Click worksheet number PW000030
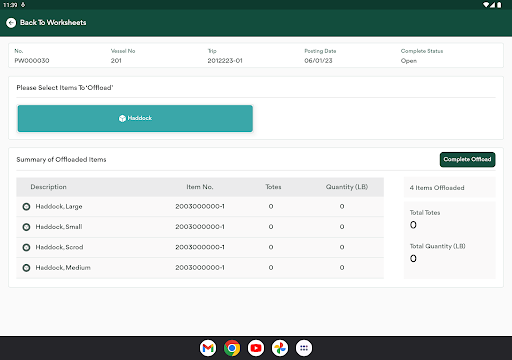The width and height of the screenshot is (512, 360). [x=32, y=61]
